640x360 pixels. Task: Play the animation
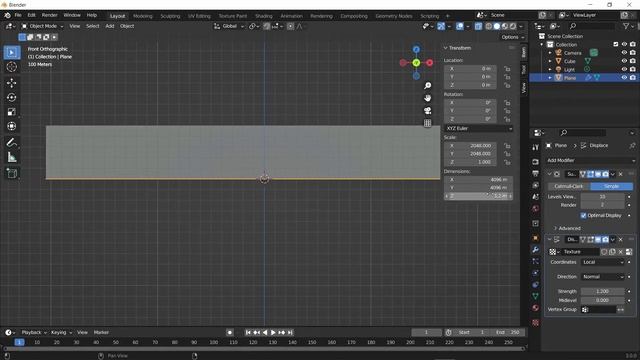(273, 333)
